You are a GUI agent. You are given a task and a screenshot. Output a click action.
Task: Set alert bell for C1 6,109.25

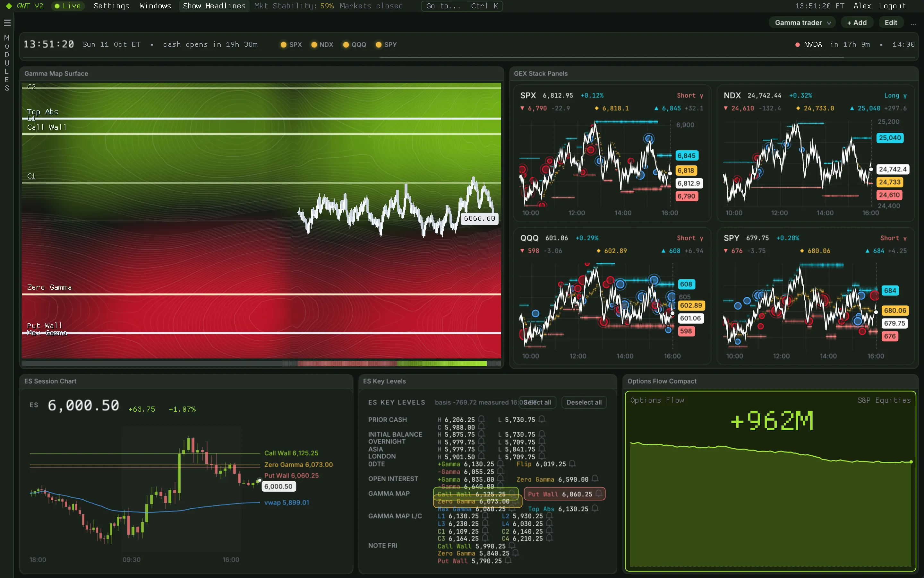coord(485,530)
